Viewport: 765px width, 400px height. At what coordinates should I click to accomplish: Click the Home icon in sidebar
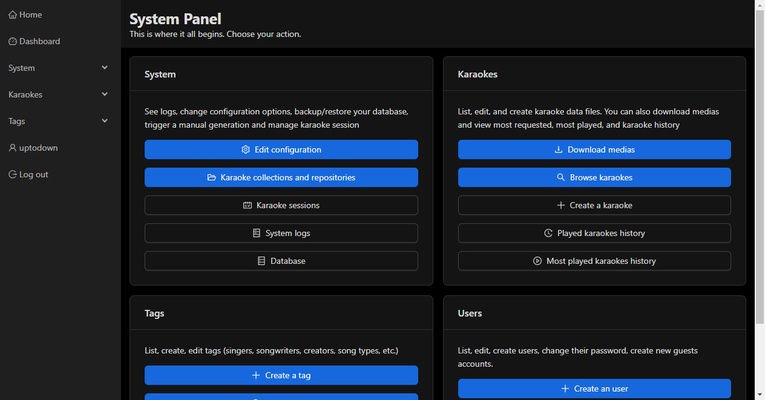click(x=13, y=15)
